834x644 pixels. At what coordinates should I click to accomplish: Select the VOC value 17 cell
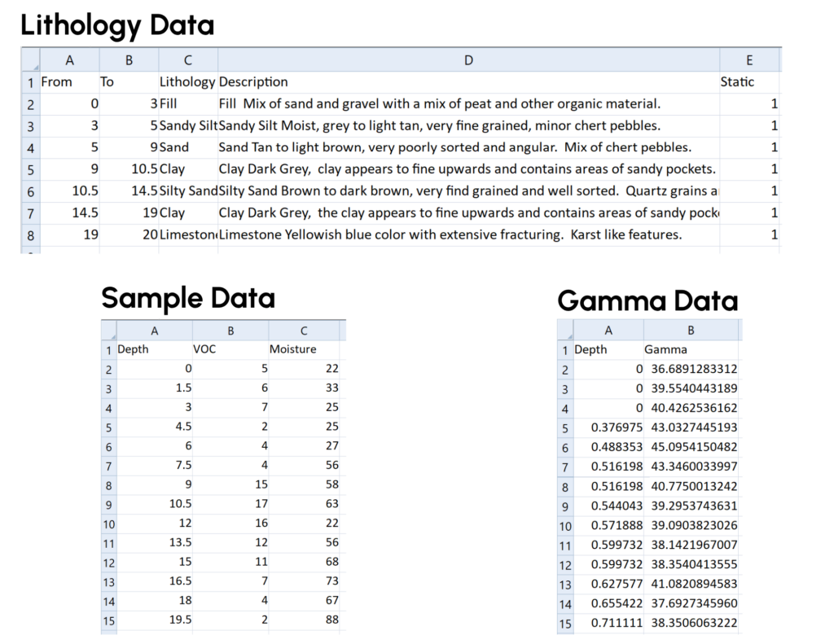[229, 503]
